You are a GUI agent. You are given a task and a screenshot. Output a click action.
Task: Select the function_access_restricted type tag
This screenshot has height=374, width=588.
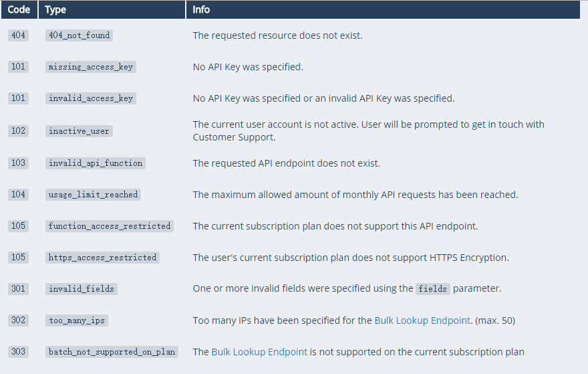click(110, 226)
